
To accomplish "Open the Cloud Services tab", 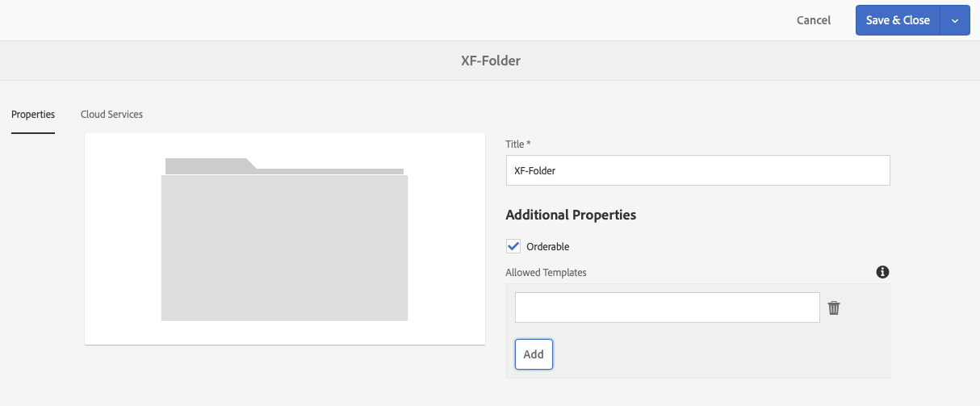I will coord(111,115).
